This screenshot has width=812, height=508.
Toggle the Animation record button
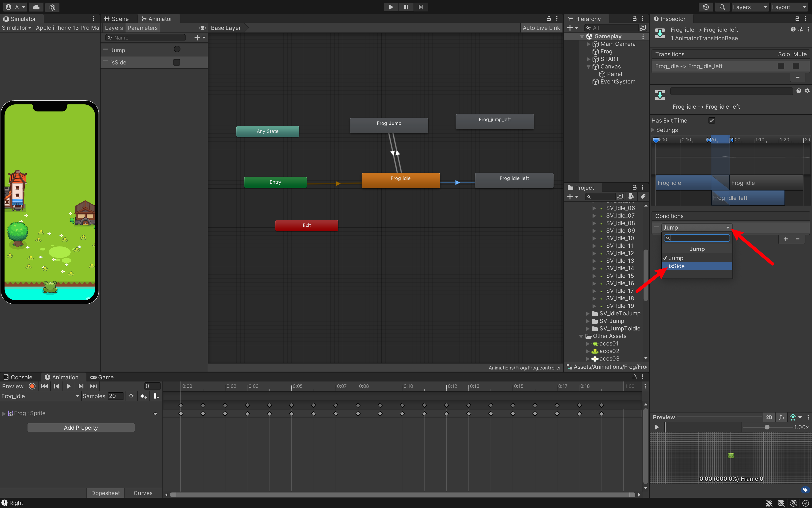tap(32, 386)
